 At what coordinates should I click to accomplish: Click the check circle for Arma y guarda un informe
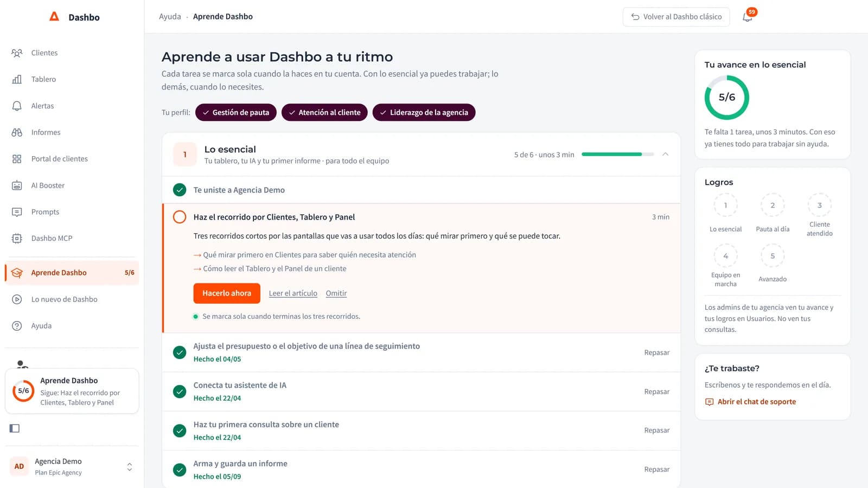[x=180, y=470]
